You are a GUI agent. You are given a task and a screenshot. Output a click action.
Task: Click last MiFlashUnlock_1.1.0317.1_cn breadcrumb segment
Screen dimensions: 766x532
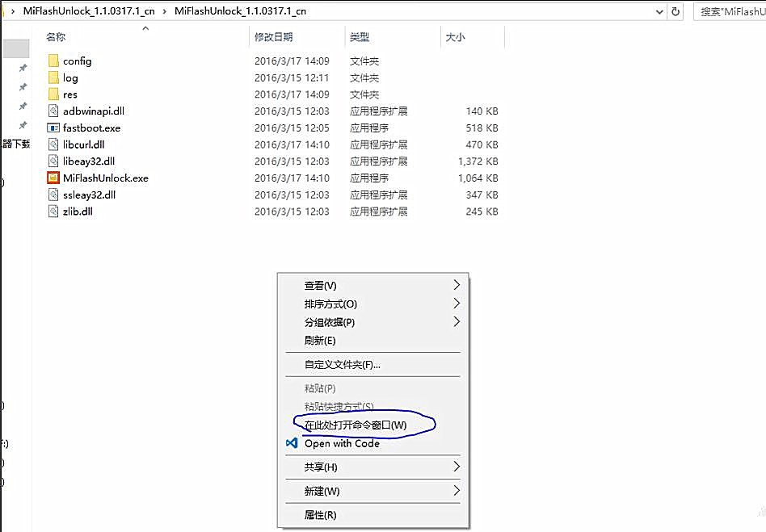[240, 11]
